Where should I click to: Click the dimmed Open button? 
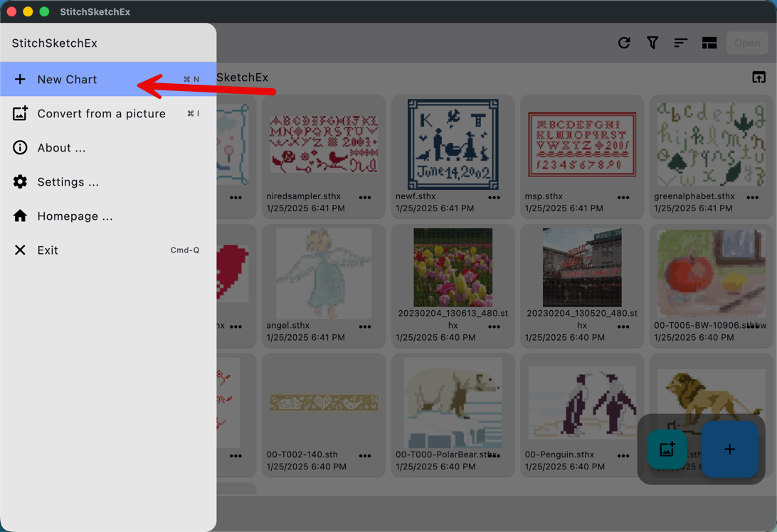(747, 43)
